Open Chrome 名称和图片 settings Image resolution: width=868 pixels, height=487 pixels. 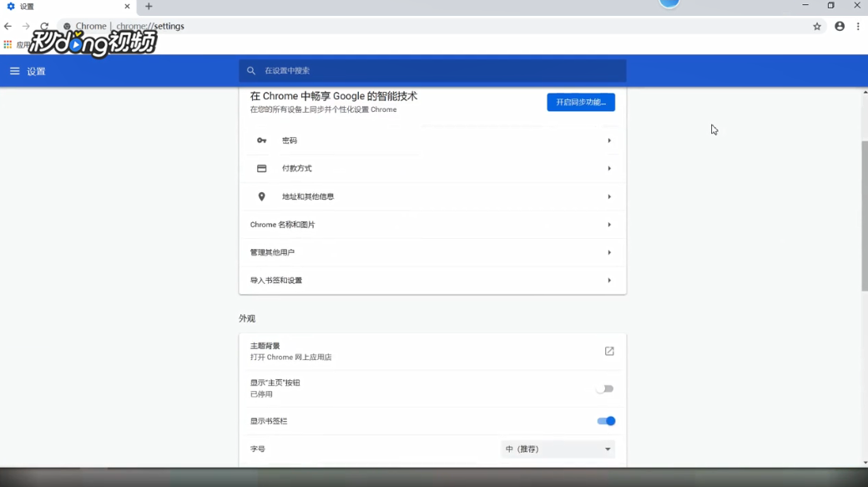[x=432, y=225]
